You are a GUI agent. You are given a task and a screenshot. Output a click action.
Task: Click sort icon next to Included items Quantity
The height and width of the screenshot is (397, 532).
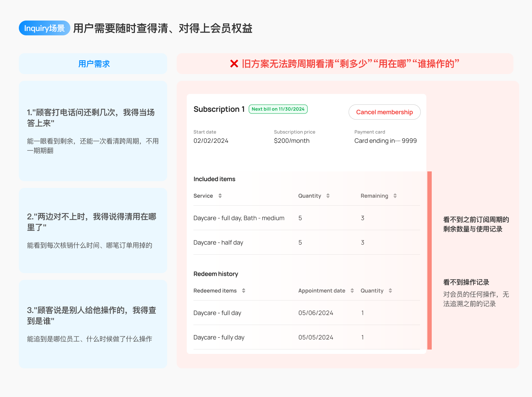[x=328, y=196]
